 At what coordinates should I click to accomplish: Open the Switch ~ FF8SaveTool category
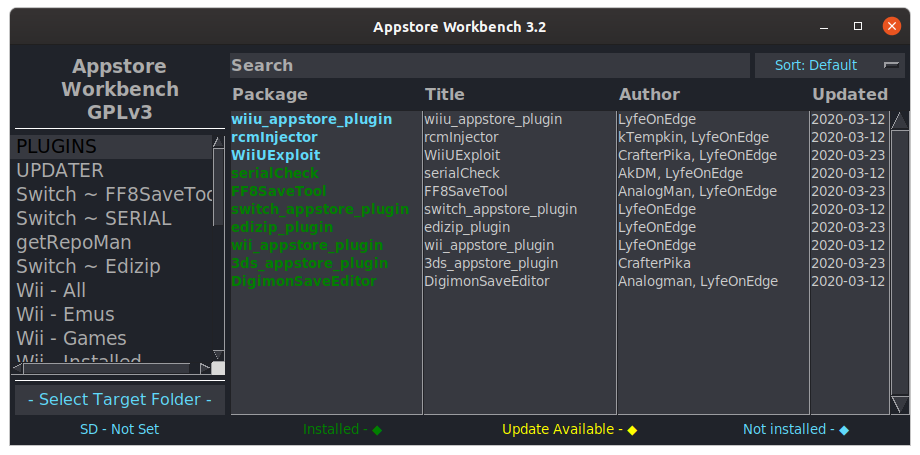(111, 194)
